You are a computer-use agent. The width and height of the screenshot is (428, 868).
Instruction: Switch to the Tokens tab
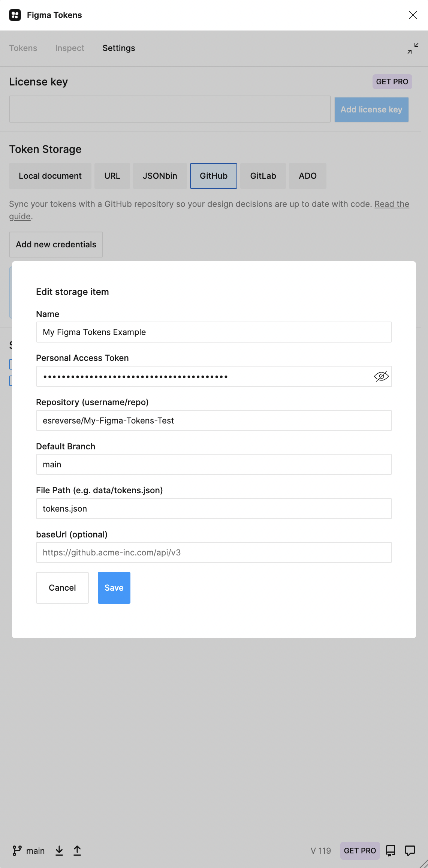23,48
